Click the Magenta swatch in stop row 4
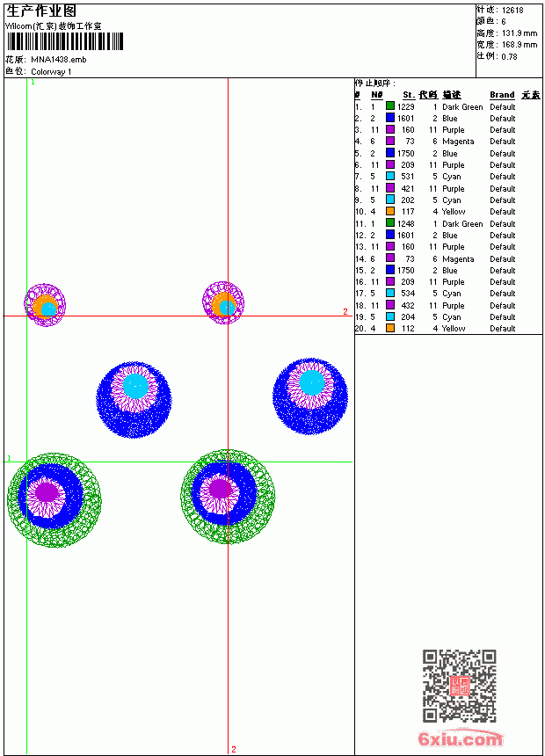Viewport: 545px width, 756px height. point(390,141)
